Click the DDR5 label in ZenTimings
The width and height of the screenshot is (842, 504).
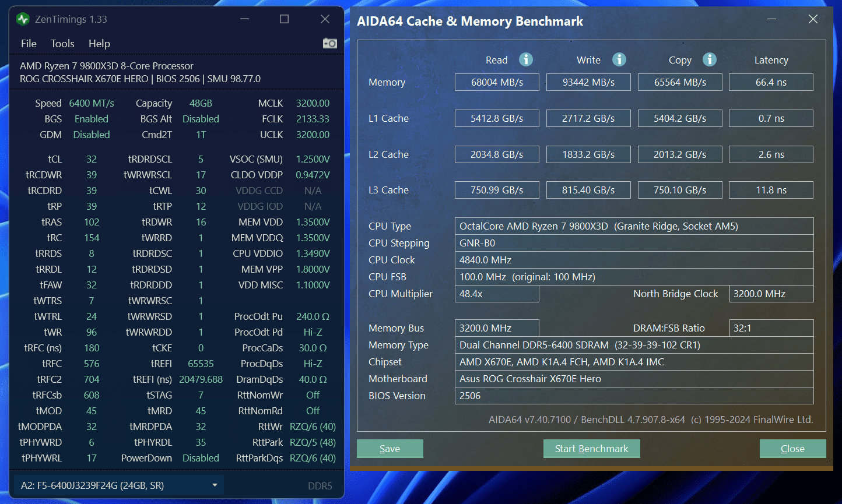pyautogui.click(x=320, y=485)
